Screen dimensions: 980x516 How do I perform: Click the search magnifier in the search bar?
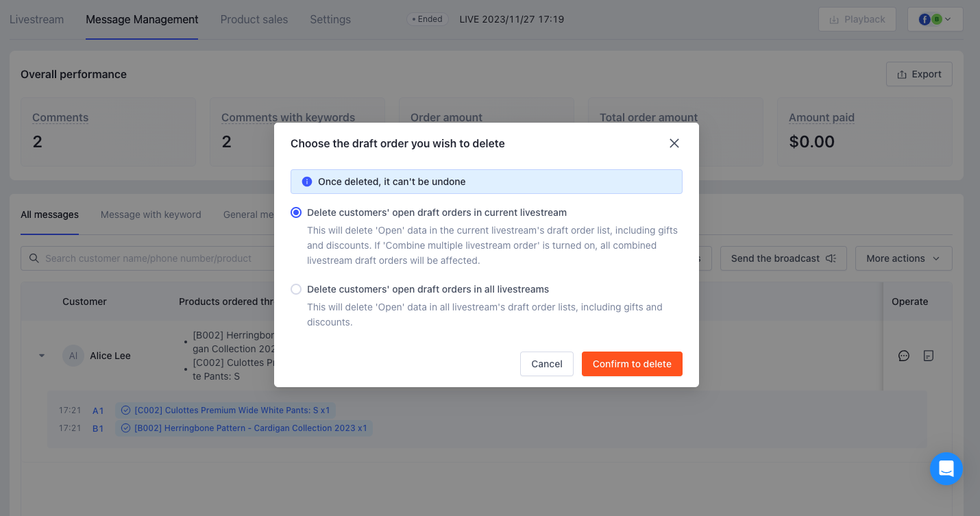tap(34, 258)
